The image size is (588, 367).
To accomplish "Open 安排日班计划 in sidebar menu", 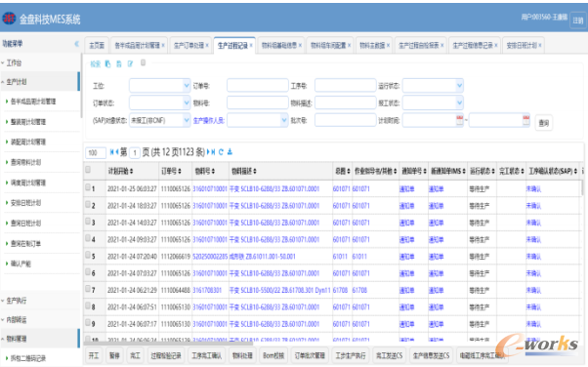I will [25, 203].
